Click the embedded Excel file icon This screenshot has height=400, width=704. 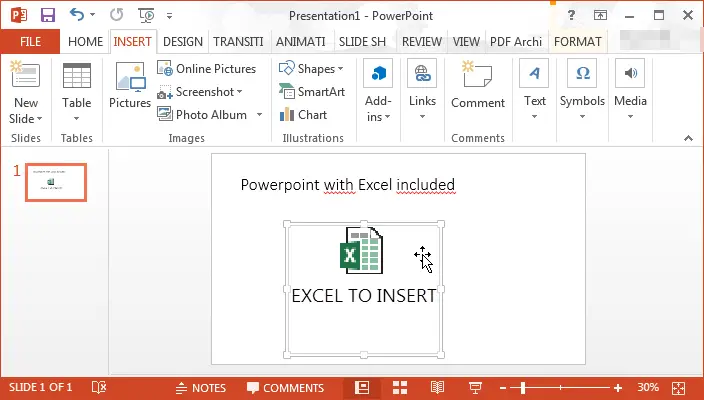click(361, 250)
